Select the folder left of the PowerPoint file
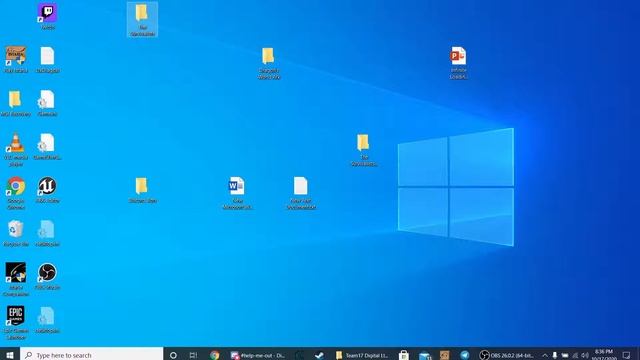640x360 pixels. (269, 63)
